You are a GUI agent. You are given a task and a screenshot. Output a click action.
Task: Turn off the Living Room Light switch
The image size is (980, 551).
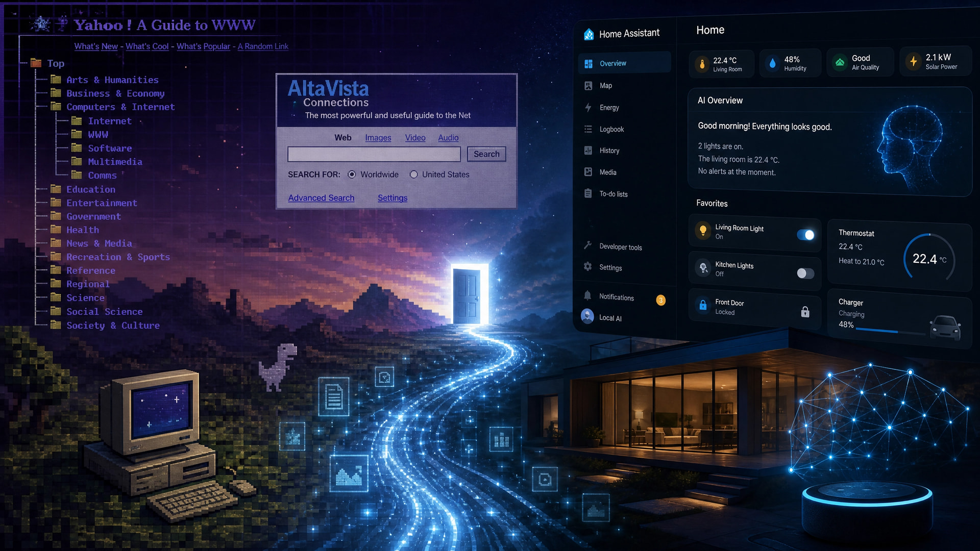coord(805,235)
